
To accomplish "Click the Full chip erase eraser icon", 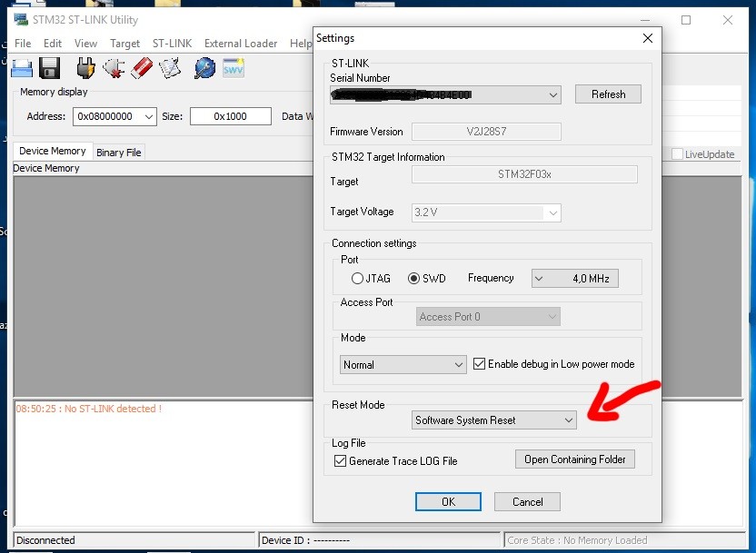I will 142,68.
